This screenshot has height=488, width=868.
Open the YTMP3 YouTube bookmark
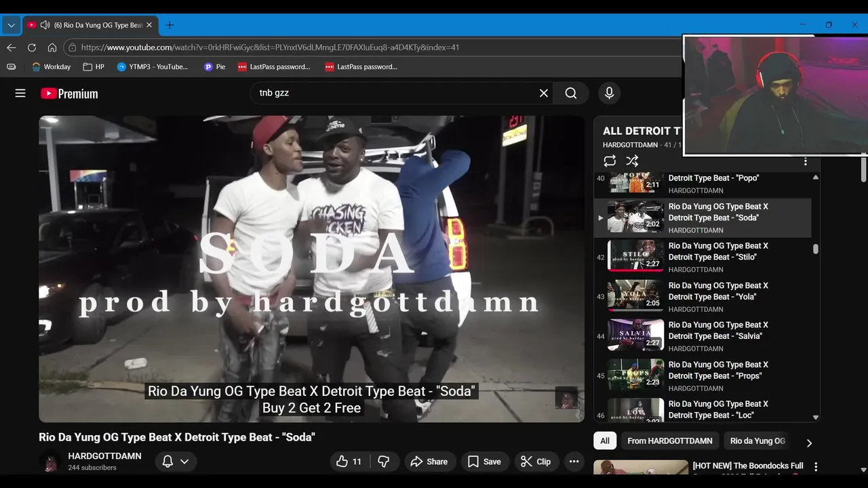pos(153,66)
